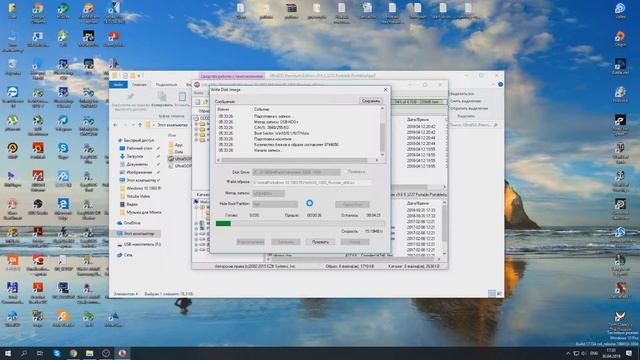Click the UltraISO disc capacity indicator bar

point(419,102)
